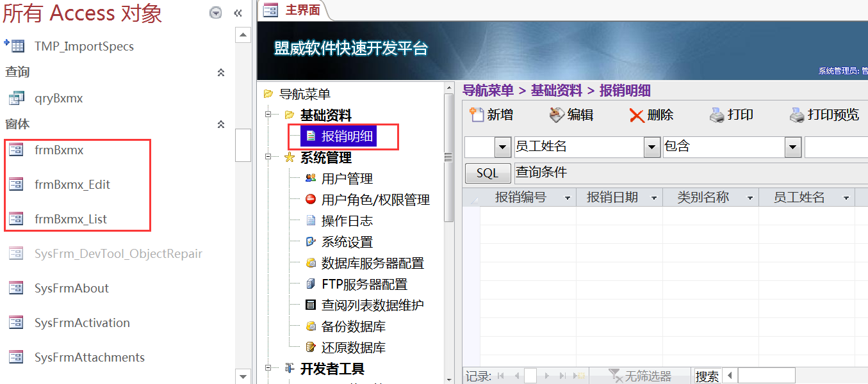
Task: Go to next record in record navigator
Action: click(546, 376)
